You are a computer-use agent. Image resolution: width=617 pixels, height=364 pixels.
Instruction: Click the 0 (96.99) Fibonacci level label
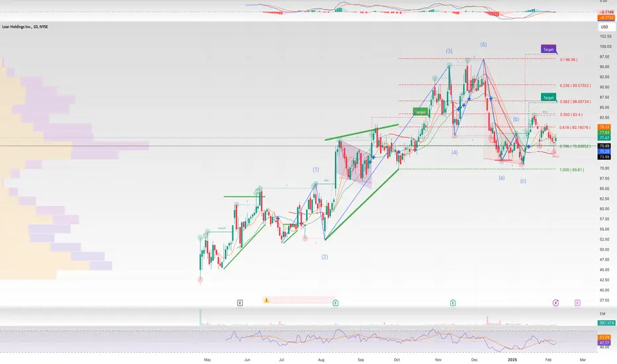(x=569, y=60)
